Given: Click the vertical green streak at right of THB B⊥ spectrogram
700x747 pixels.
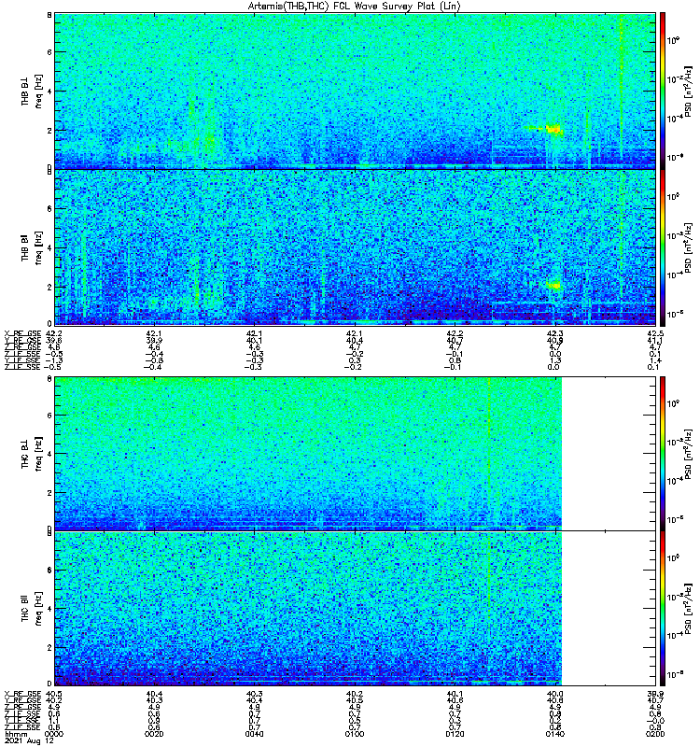Looking at the screenshot, I should pyautogui.click(x=621, y=88).
